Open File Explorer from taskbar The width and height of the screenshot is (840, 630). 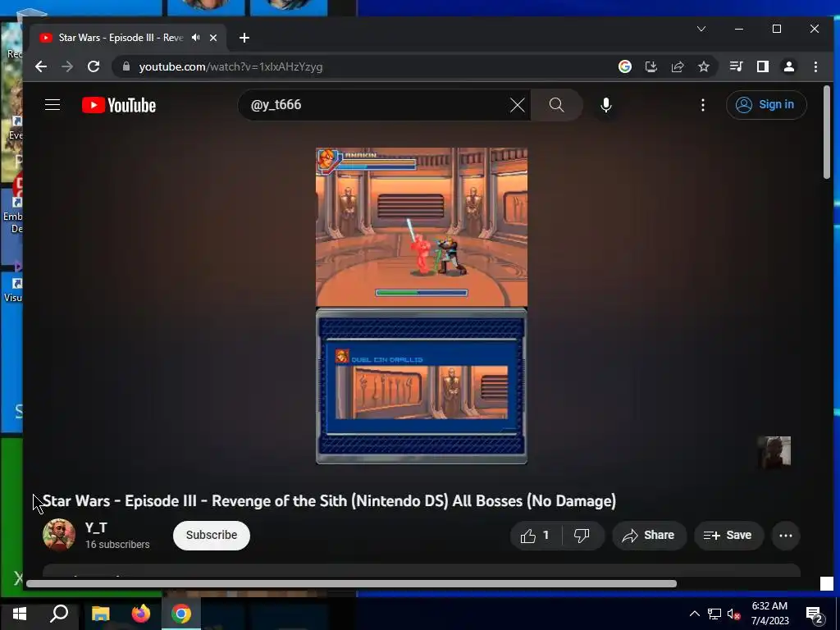[x=100, y=614]
